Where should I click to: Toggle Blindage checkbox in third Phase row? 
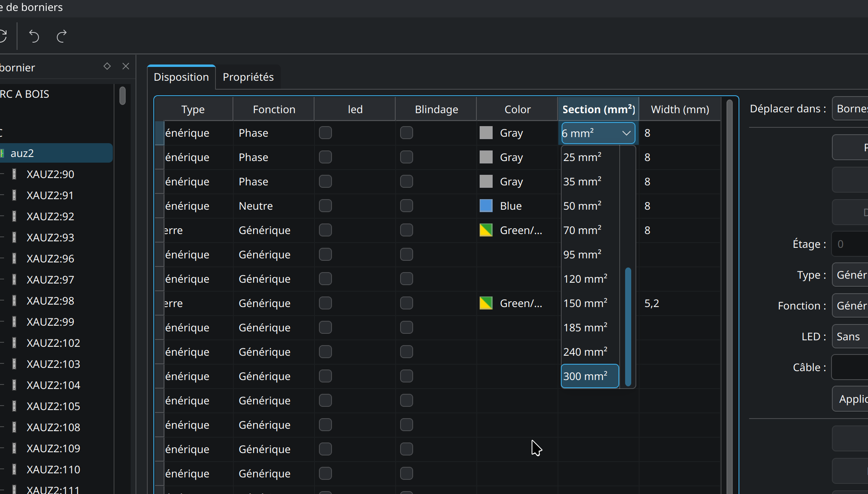coord(407,181)
